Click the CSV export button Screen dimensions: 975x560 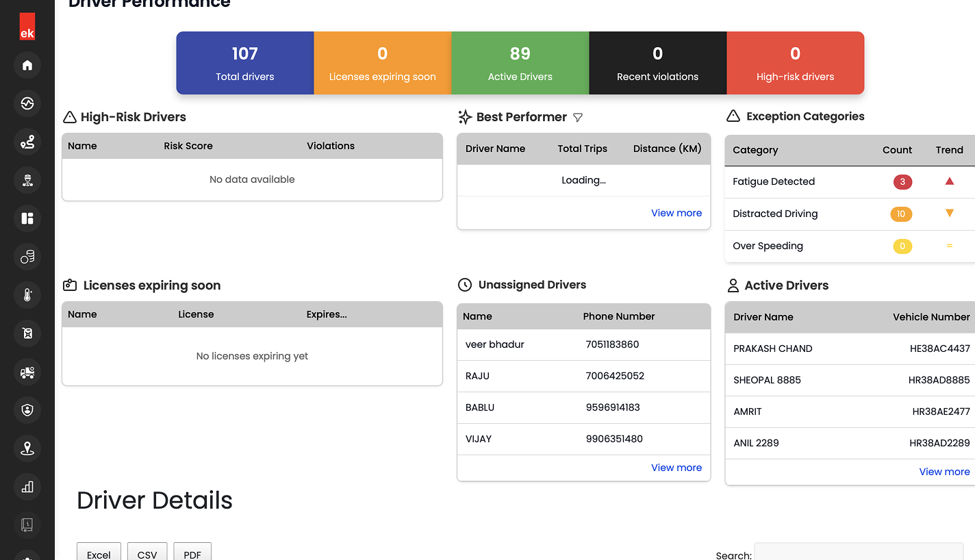point(147,553)
